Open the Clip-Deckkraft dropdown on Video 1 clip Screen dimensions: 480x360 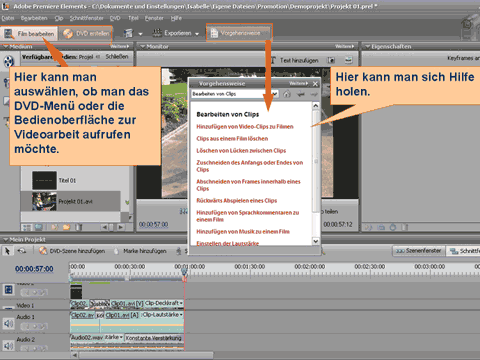(x=181, y=303)
